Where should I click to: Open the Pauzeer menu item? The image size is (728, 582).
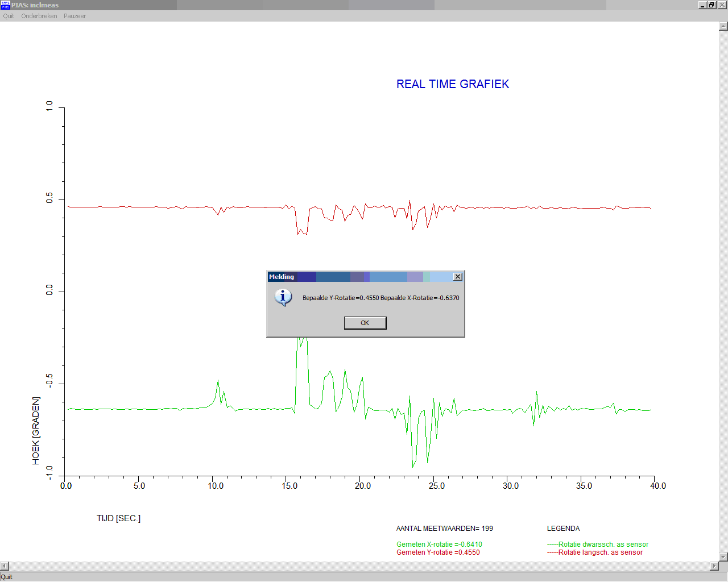[75, 16]
